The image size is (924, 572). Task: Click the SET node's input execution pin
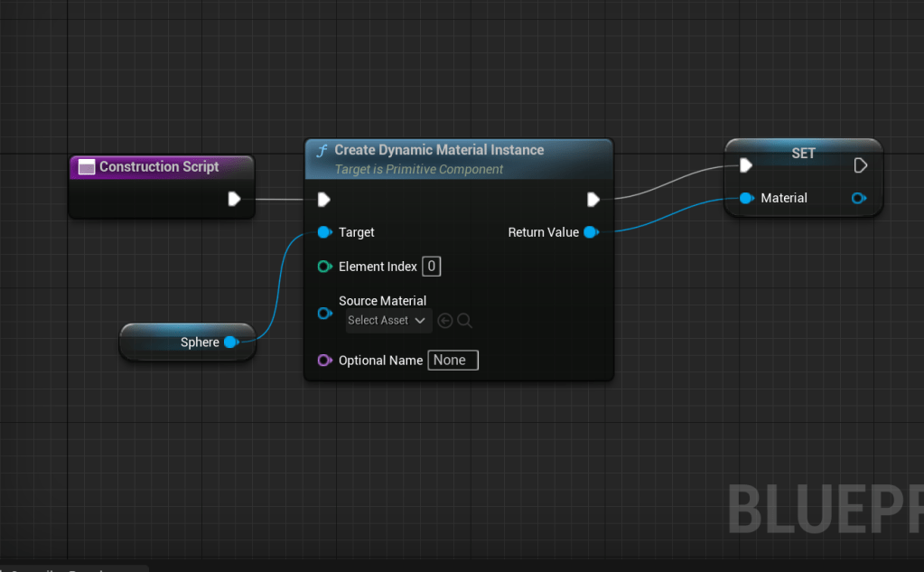745,165
